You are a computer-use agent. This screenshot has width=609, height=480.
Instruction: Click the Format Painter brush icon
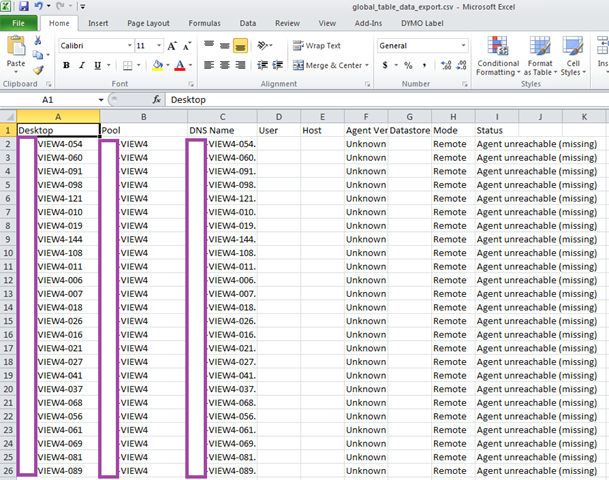[38, 70]
